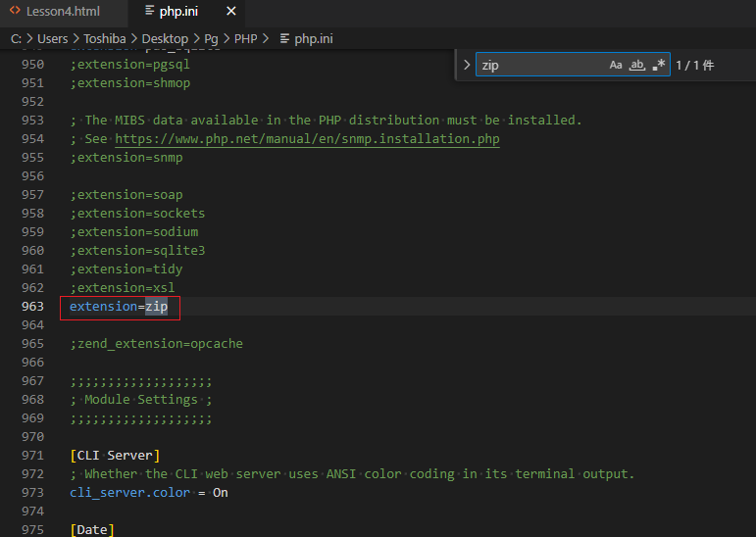Screen dimensions: 756x537
Task: Expand the replace field in find widget
Action: point(466,65)
